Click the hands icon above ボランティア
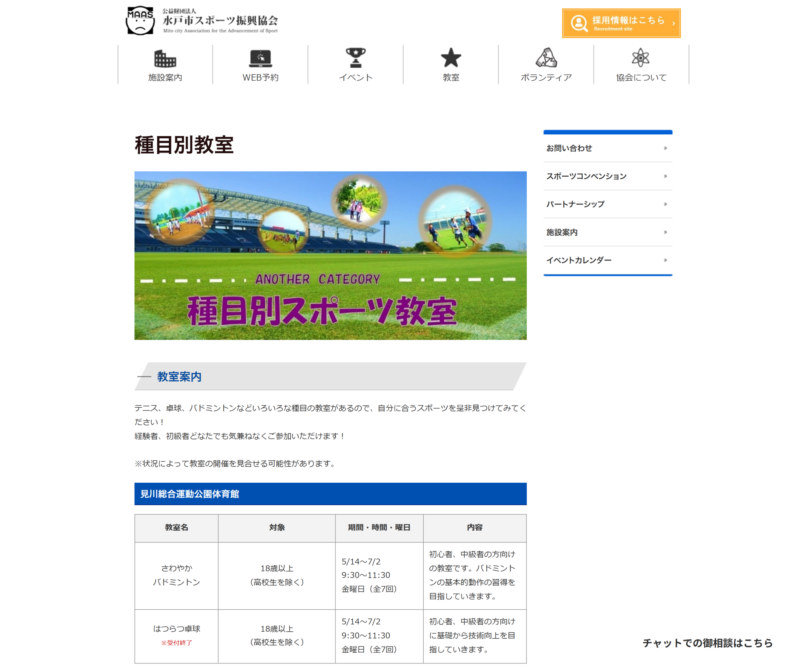 (546, 58)
